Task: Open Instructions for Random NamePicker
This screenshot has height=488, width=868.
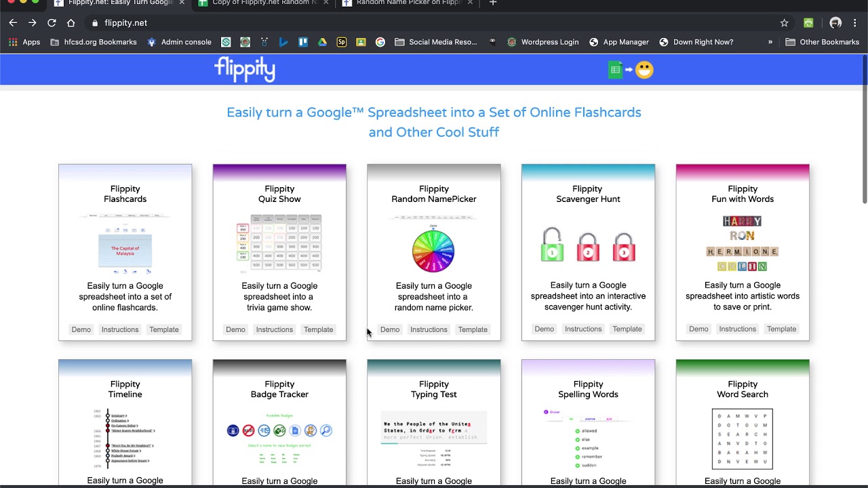Action: [429, 329]
